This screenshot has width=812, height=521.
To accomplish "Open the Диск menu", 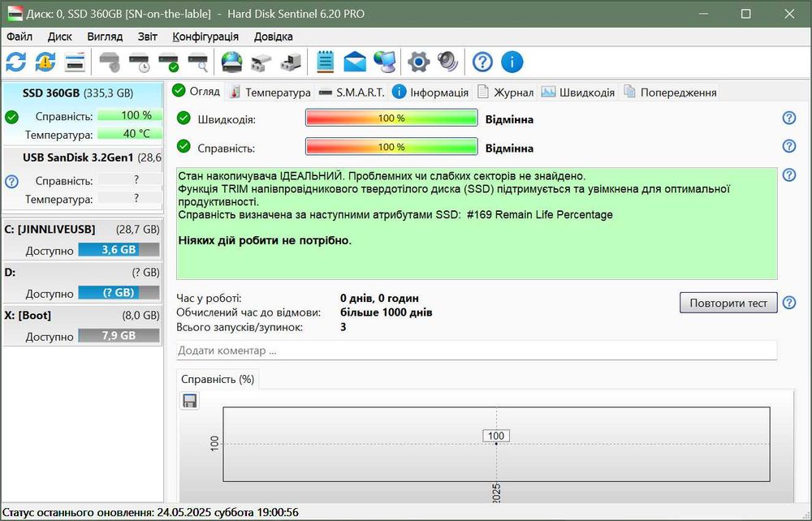I will pyautogui.click(x=59, y=37).
